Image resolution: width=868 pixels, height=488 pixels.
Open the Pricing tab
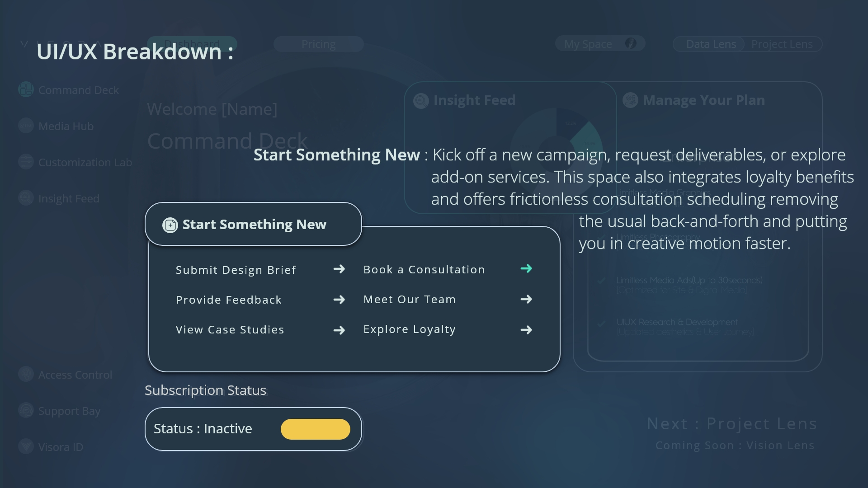[318, 44]
